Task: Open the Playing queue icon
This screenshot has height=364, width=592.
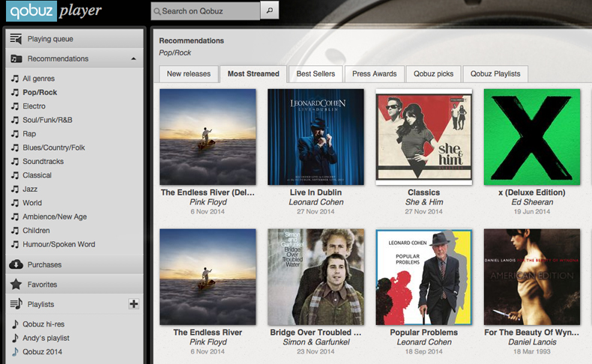Action: [16, 39]
